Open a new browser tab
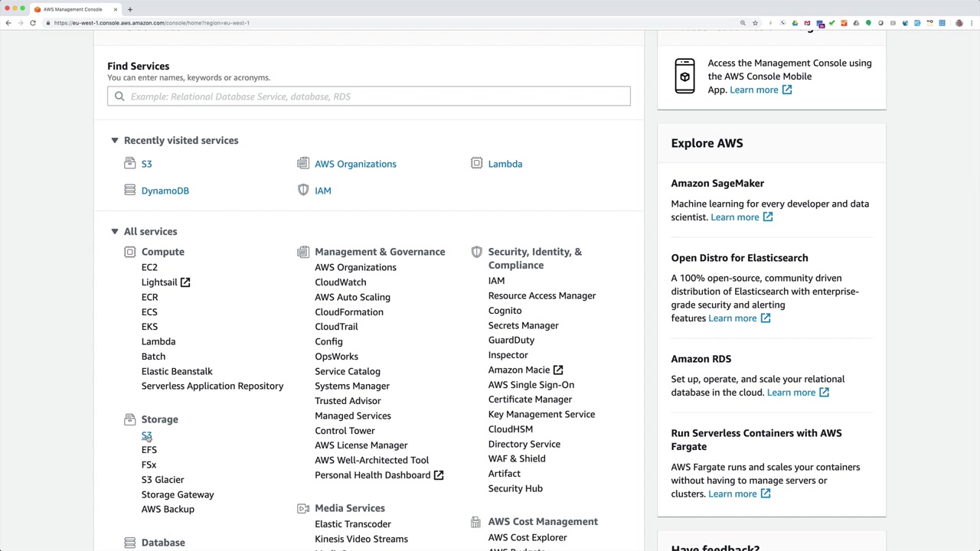This screenshot has height=551, width=980. coord(130,9)
